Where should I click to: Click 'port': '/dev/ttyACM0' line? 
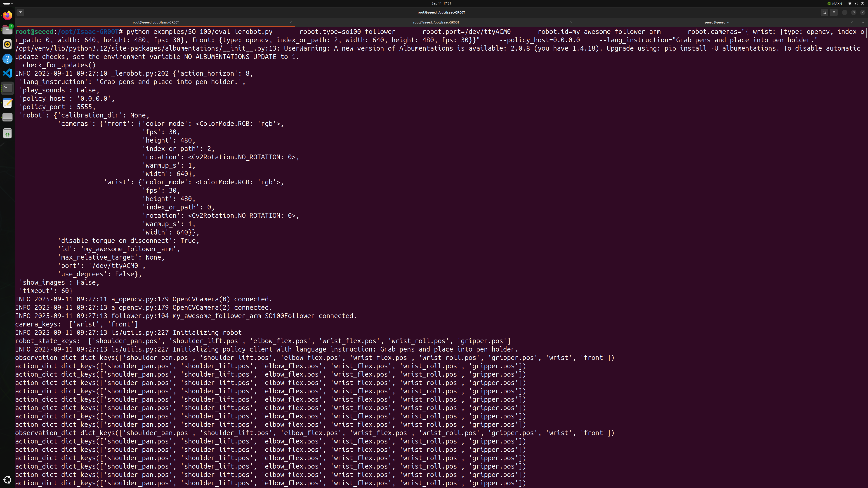tap(101, 266)
